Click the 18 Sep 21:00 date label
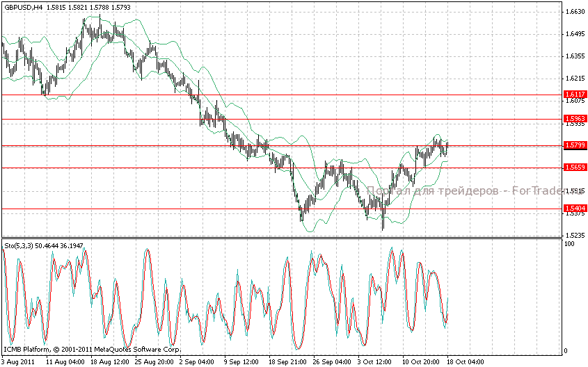Image resolution: width=588 pixels, height=367 pixels. [288, 362]
